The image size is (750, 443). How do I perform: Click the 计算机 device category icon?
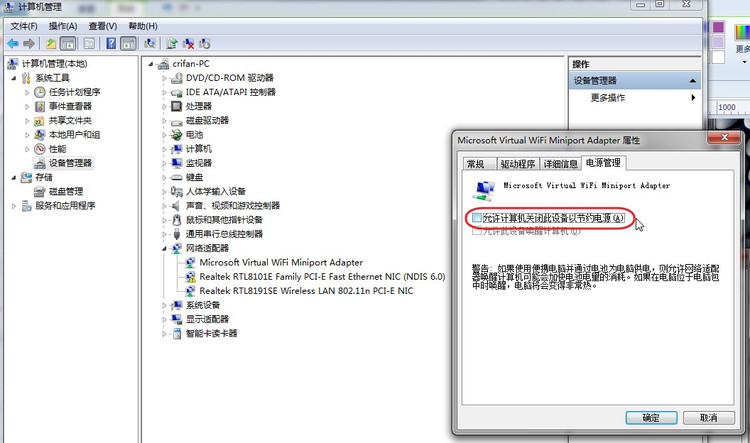pyautogui.click(x=176, y=149)
